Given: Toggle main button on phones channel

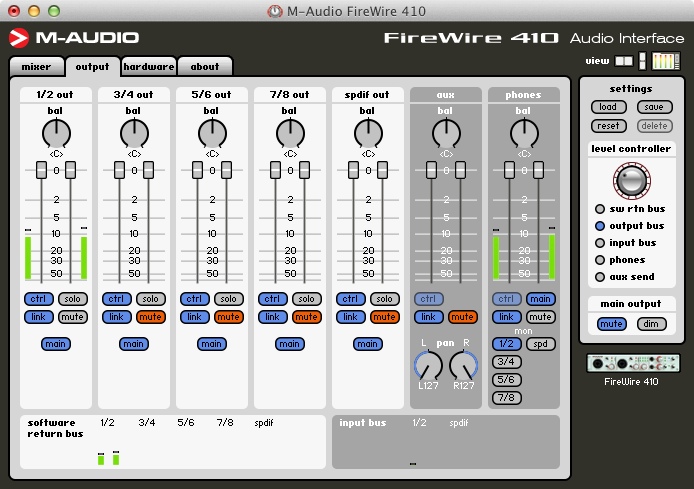Looking at the screenshot, I should [x=540, y=299].
